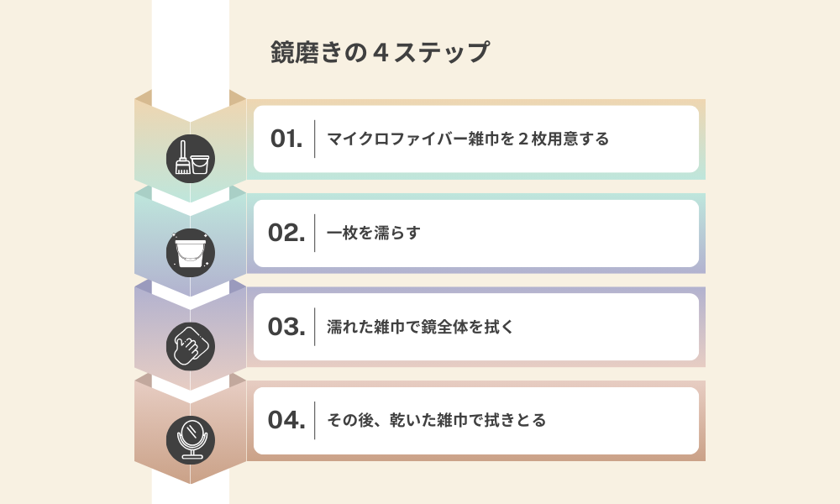Screen dimensions: 840x504
Task: Select the 03. step number
Action: pyautogui.click(x=286, y=327)
